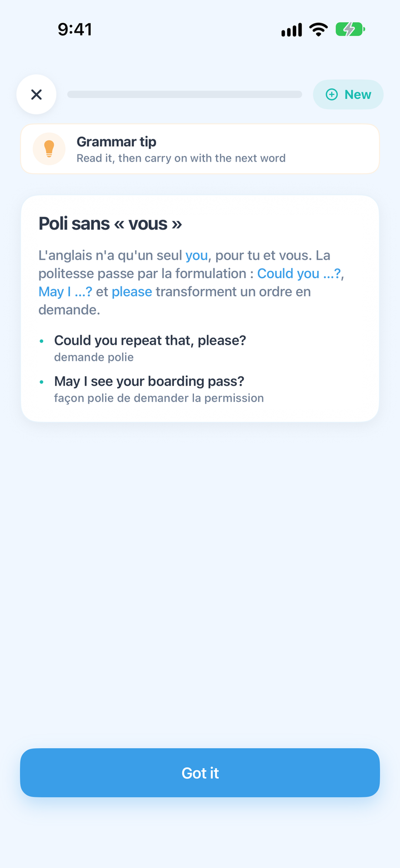Tap the battery charging icon in status bar

[350, 29]
